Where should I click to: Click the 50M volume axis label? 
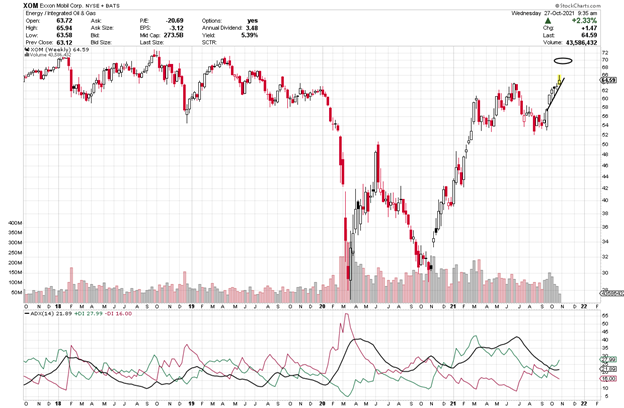(x=16, y=292)
